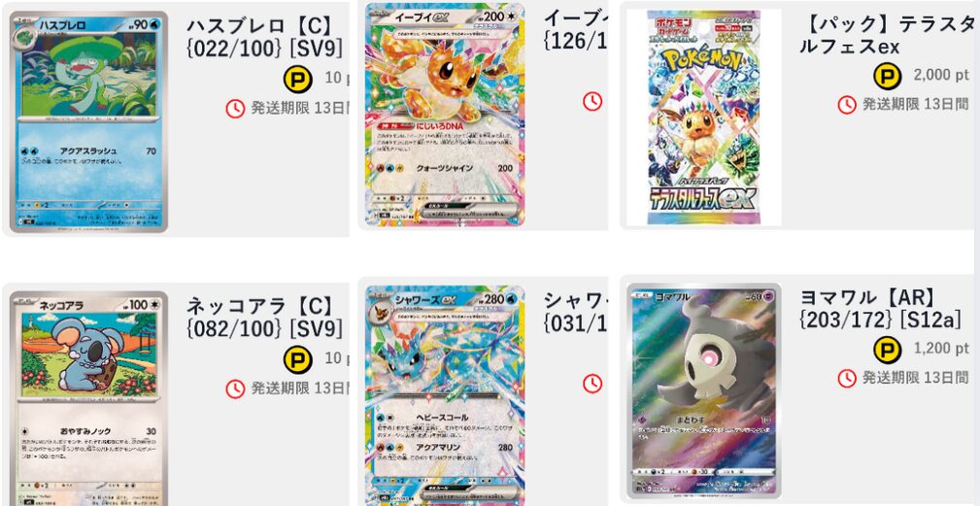
Task: Click the clock icon under ヨマワル listing
Action: pyautogui.click(x=847, y=378)
